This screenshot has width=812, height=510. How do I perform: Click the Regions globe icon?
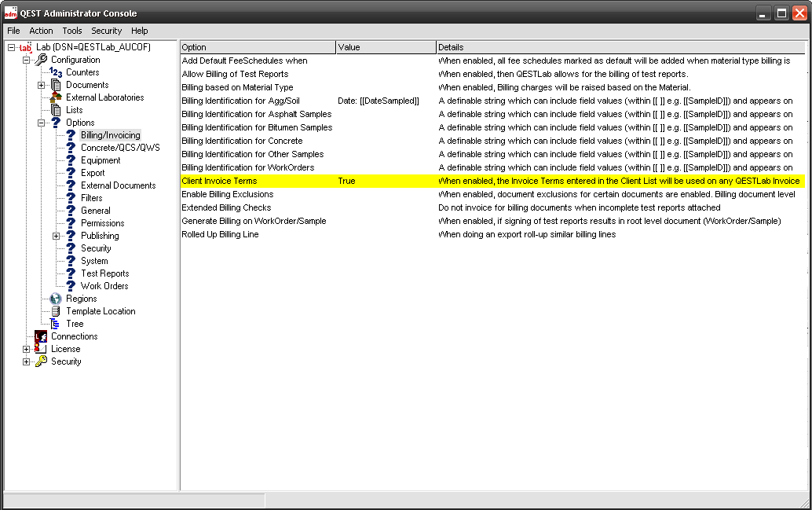point(56,299)
